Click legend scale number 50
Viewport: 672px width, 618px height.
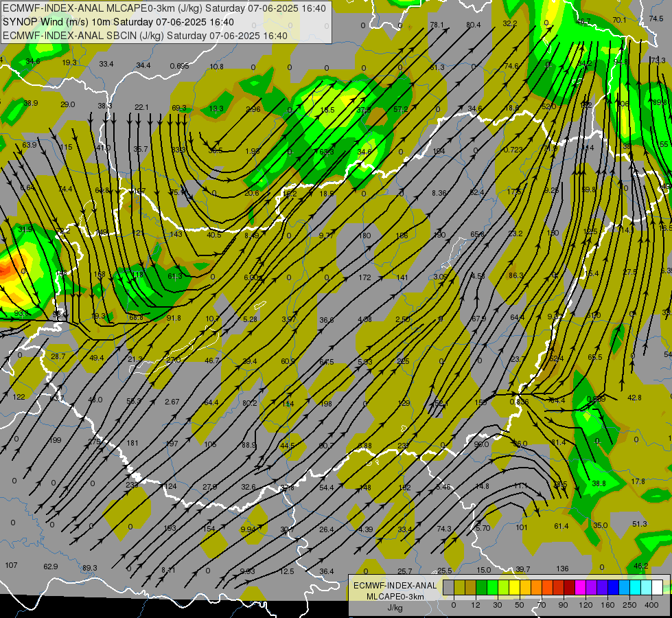[520, 605]
